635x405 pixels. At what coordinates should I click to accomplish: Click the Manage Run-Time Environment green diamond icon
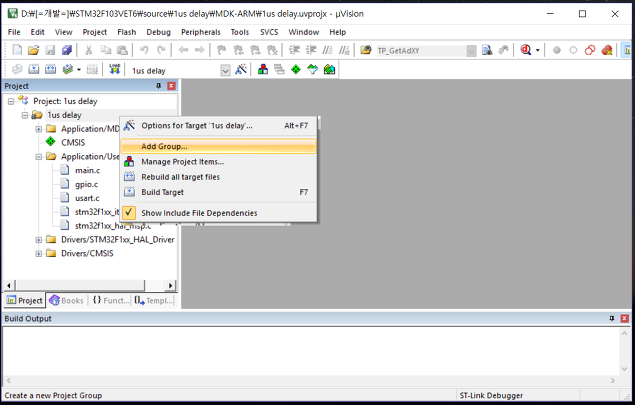pyautogui.click(x=296, y=70)
